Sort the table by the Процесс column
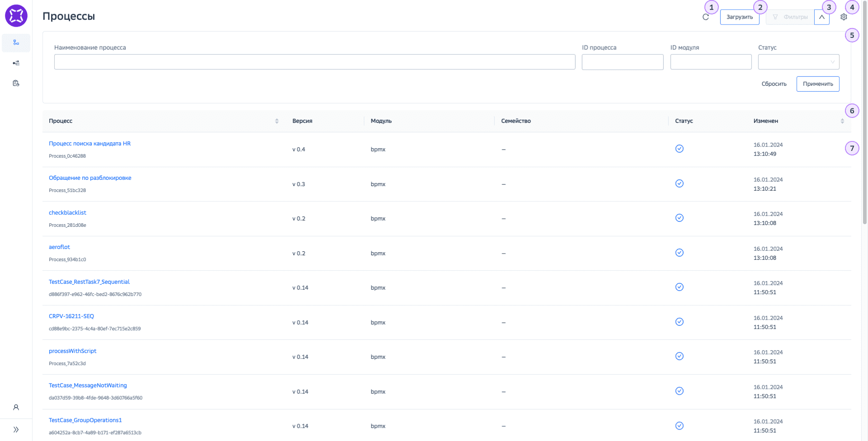The width and height of the screenshot is (868, 441). [x=277, y=121]
